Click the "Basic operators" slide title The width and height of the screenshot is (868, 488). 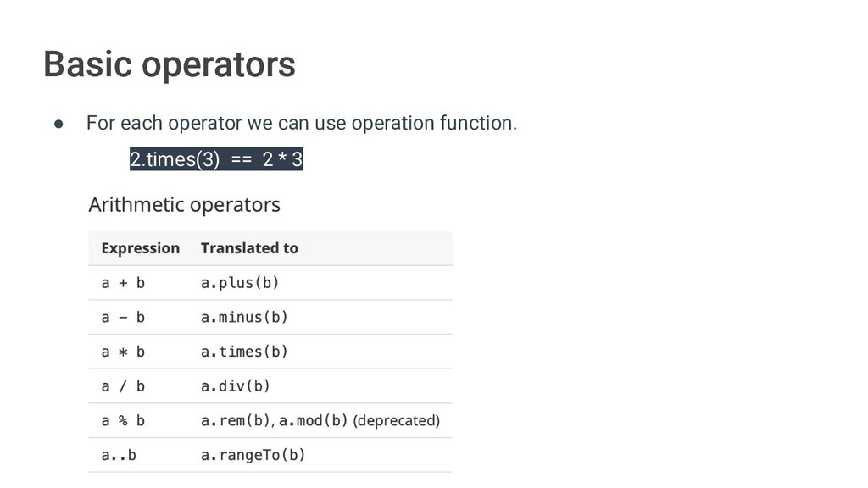(x=170, y=64)
